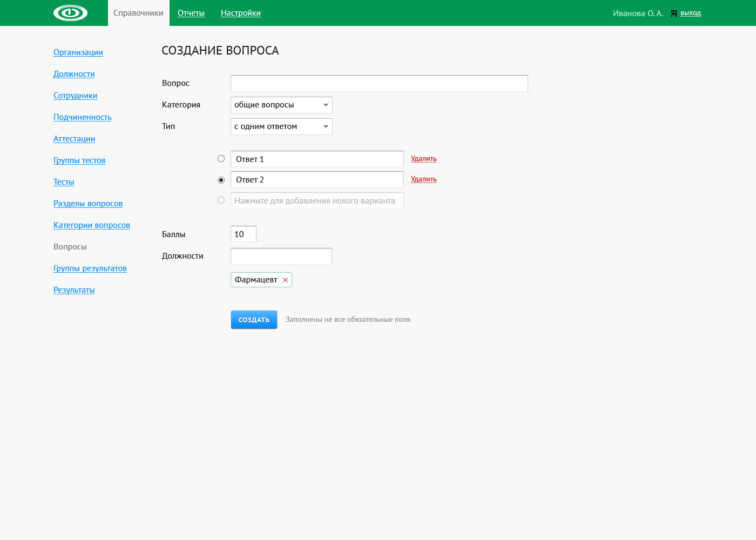Click the Баллы points input field
The image size is (756, 540).
pyautogui.click(x=243, y=234)
